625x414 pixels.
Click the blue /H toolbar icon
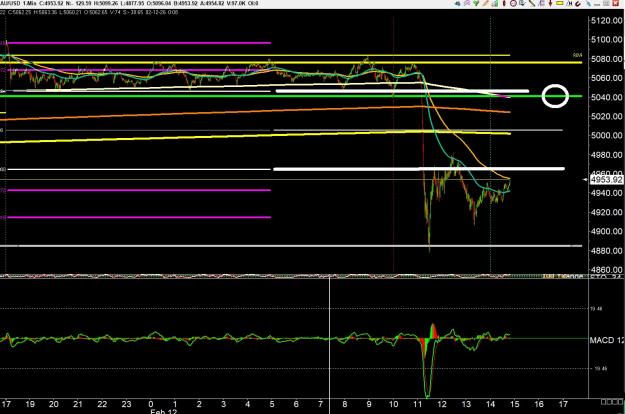coord(569,4)
